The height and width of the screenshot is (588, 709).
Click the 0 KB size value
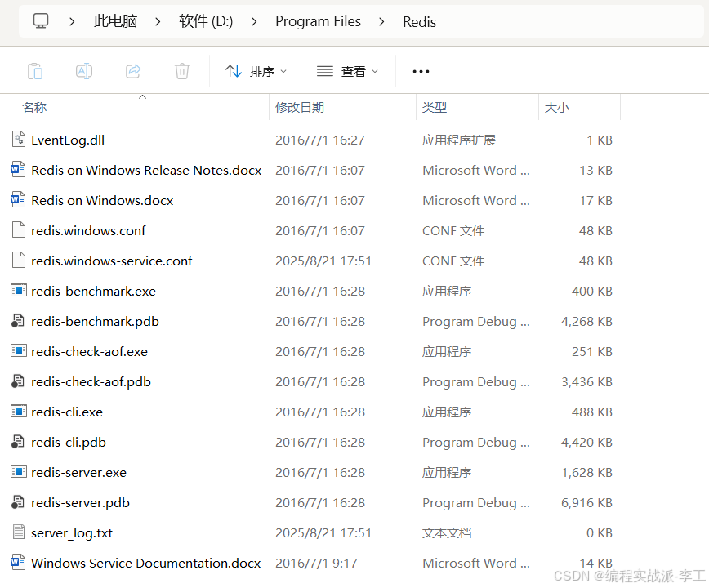[x=599, y=532]
